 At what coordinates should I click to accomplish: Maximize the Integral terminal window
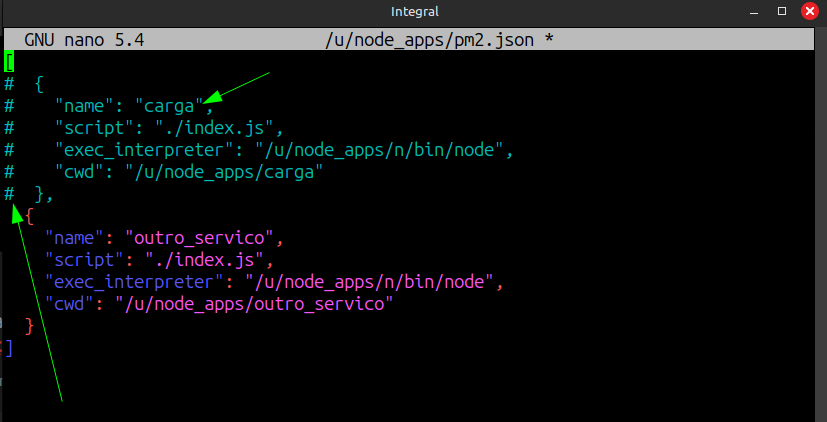point(780,12)
